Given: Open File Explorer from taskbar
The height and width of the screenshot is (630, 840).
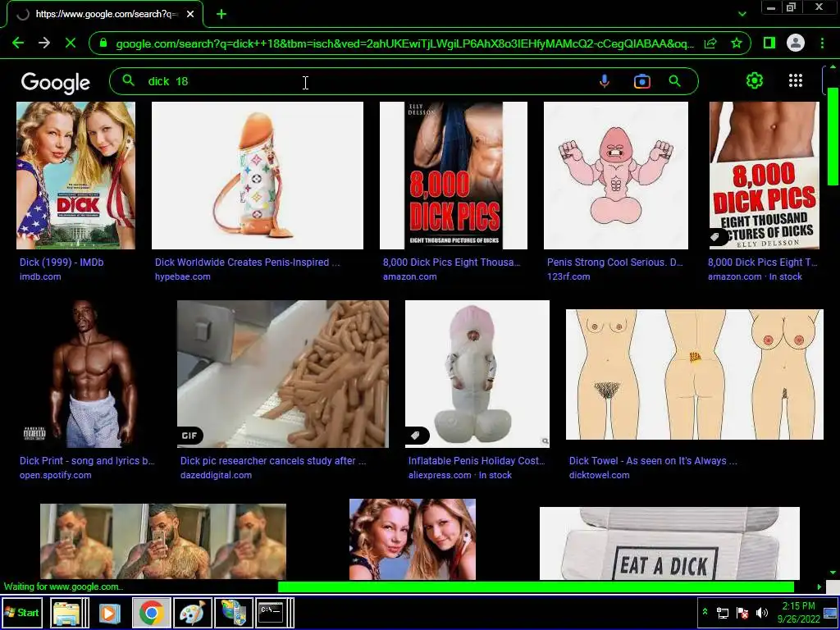Looking at the screenshot, I should (66, 612).
